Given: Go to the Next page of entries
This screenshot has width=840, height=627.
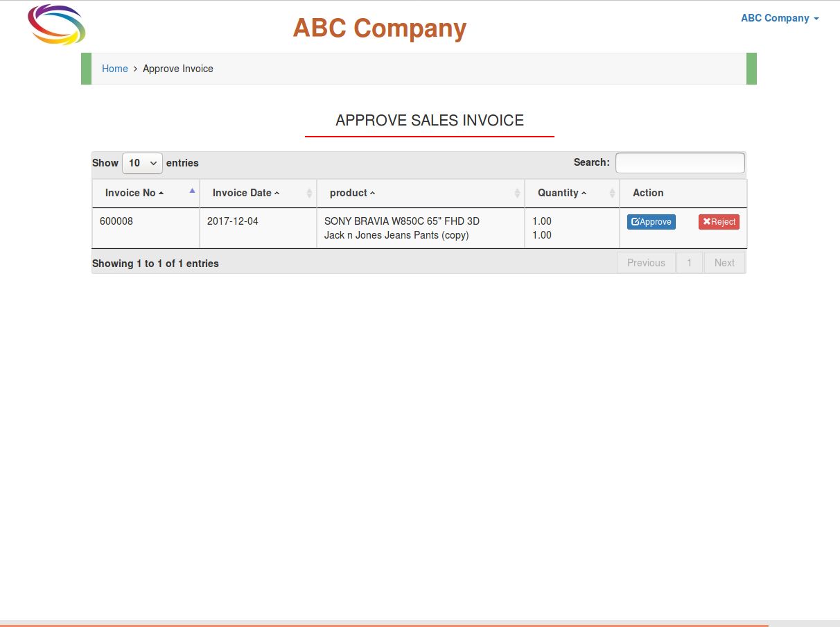Looking at the screenshot, I should tap(724, 263).
